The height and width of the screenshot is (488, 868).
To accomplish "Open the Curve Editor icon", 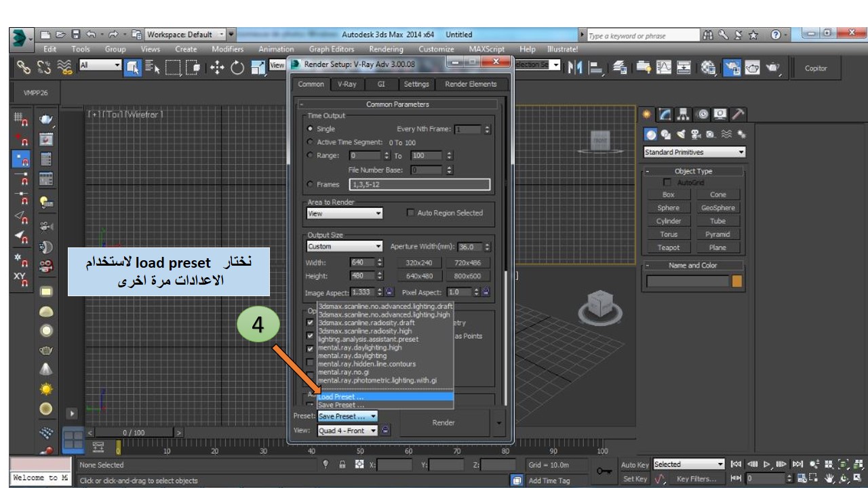I will coord(663,66).
